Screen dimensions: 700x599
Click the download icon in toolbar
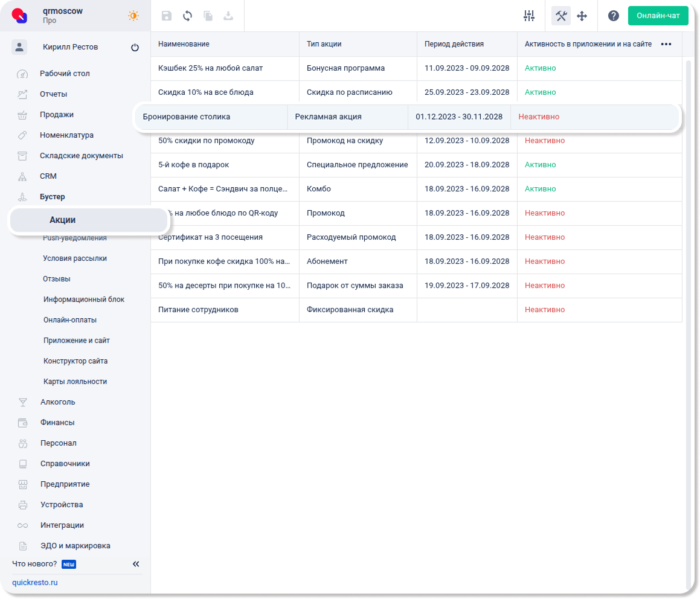[x=228, y=16]
